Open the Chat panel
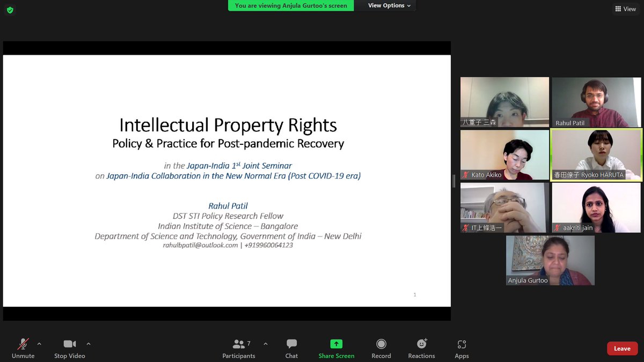Viewport: 644px width, 362px height. (x=291, y=349)
